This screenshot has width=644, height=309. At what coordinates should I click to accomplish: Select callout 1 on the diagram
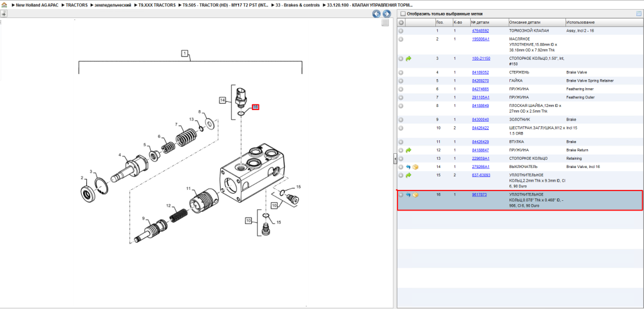[x=185, y=53]
